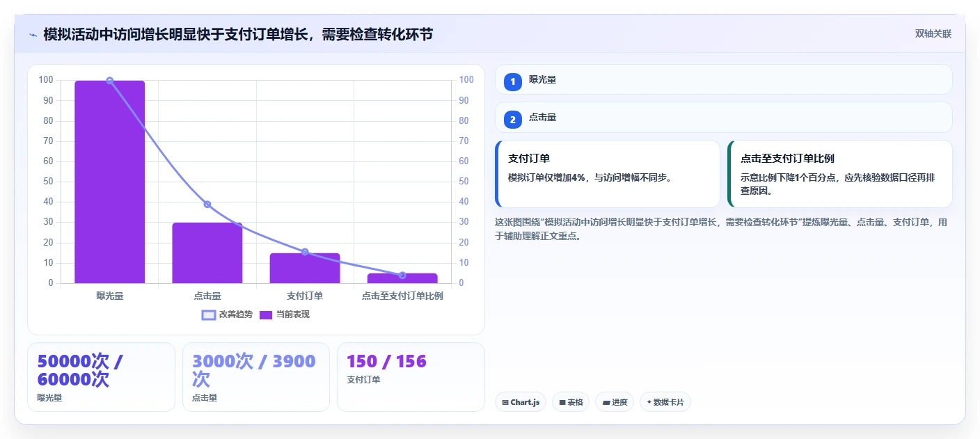Image resolution: width=980 pixels, height=439 pixels.
Task: Click 支付订单 caption under 150 / 156
Action: [363, 380]
